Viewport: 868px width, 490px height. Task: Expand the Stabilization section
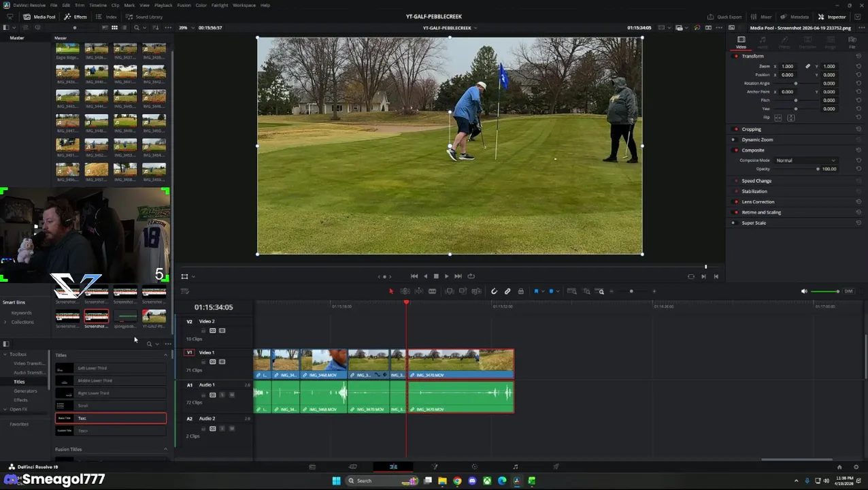pyautogui.click(x=754, y=191)
